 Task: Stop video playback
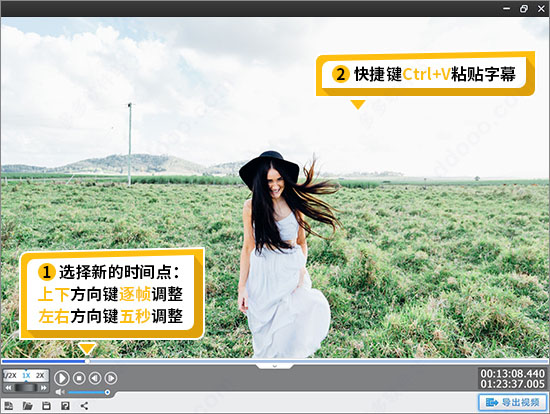click(x=79, y=378)
